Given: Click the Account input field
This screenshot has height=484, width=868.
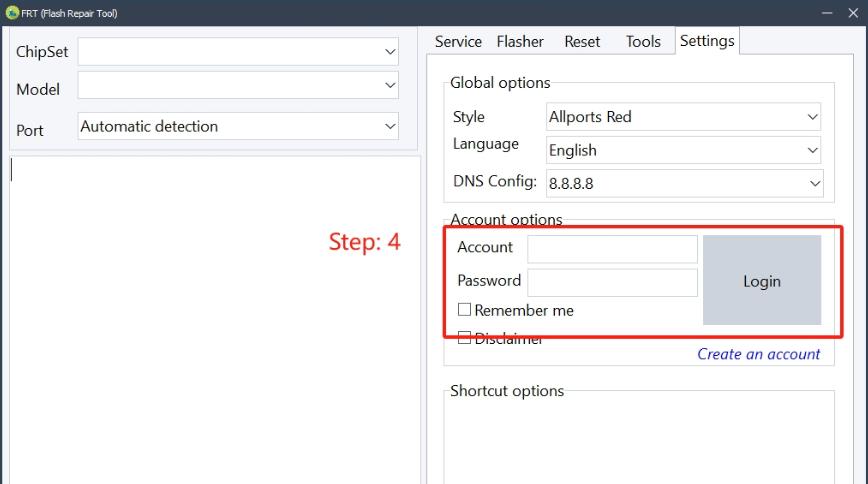Looking at the screenshot, I should coord(612,249).
